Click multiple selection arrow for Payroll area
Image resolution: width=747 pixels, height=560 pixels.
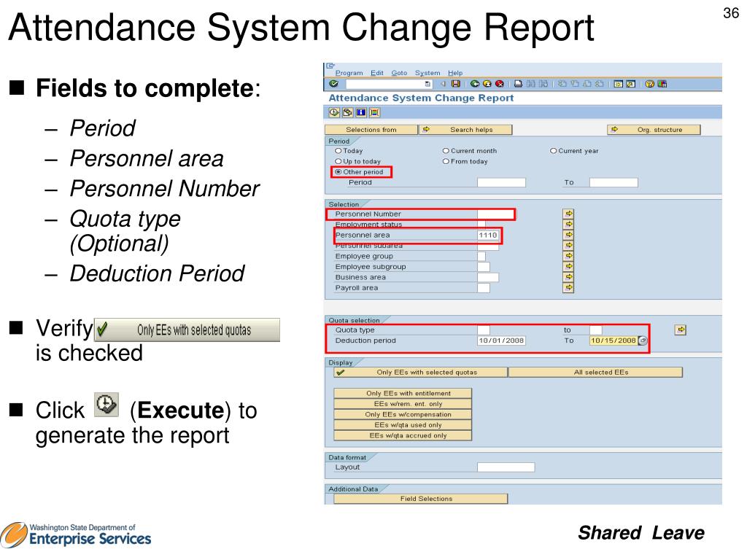coord(568,287)
